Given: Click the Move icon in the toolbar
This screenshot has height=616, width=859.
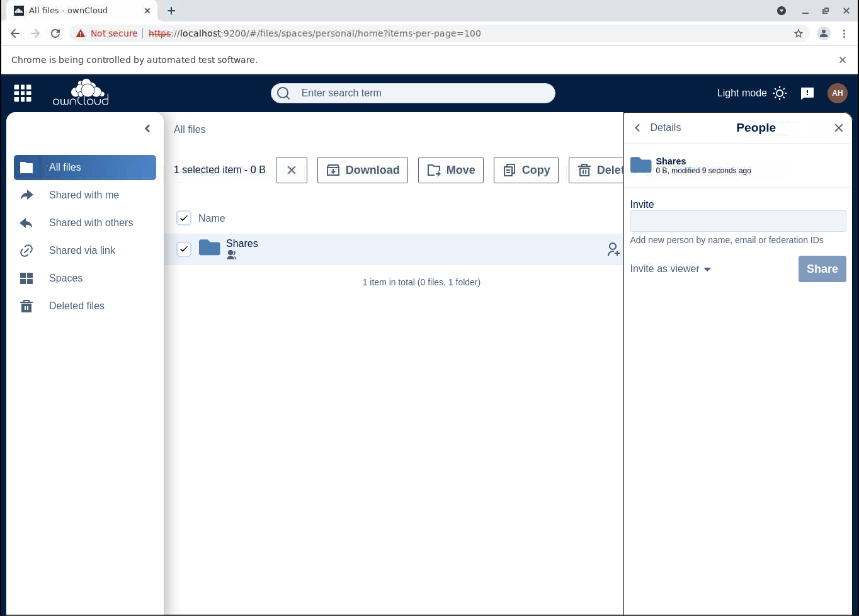Looking at the screenshot, I should tap(434, 170).
